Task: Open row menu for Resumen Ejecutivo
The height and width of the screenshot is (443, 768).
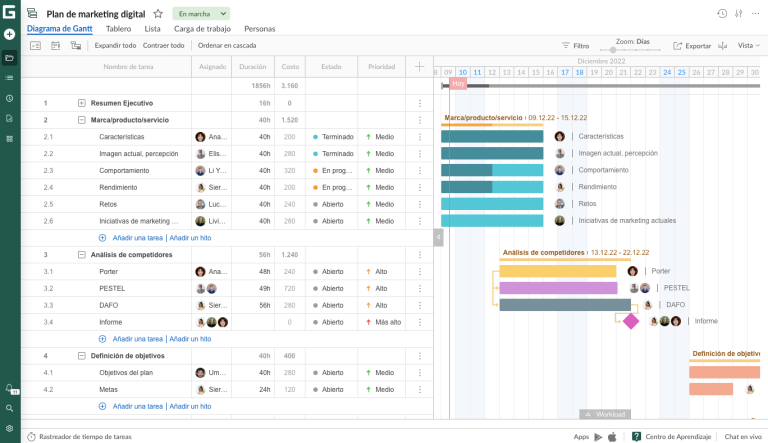Action: click(x=420, y=103)
